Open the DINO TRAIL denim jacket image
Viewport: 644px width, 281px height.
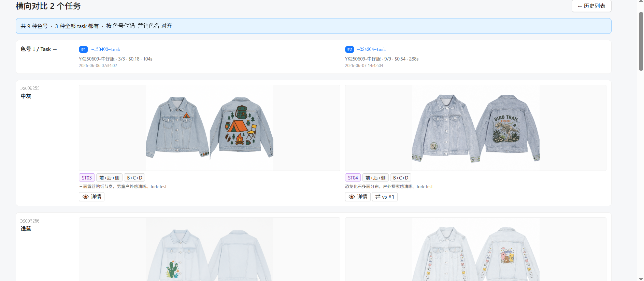476,128
